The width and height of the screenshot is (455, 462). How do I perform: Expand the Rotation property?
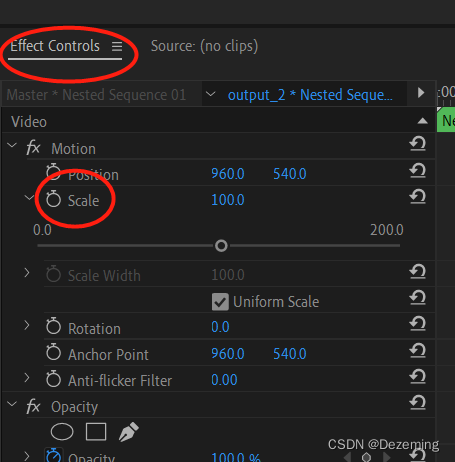pyautogui.click(x=27, y=325)
